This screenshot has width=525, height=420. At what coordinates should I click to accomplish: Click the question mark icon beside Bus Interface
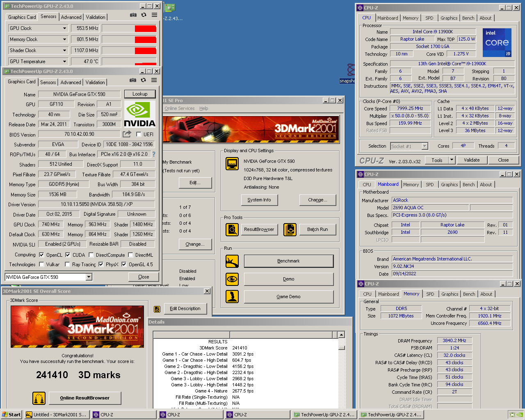tap(154, 154)
